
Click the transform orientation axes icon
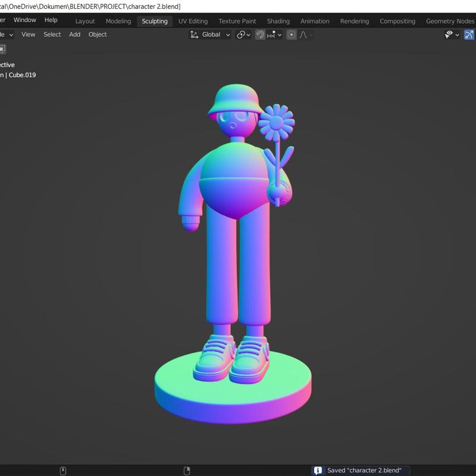coord(194,35)
